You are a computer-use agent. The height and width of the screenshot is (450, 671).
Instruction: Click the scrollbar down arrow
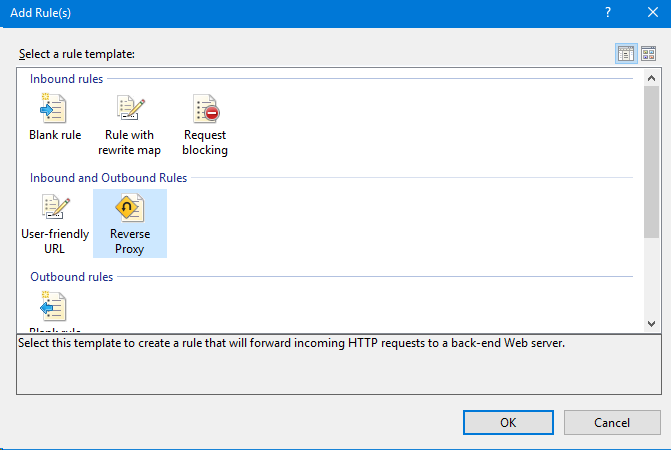pyautogui.click(x=651, y=323)
